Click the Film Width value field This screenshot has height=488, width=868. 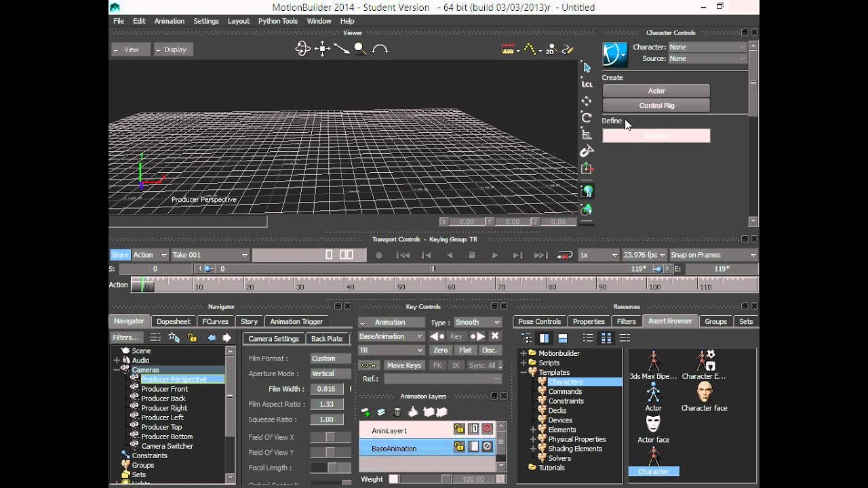tap(326, 389)
